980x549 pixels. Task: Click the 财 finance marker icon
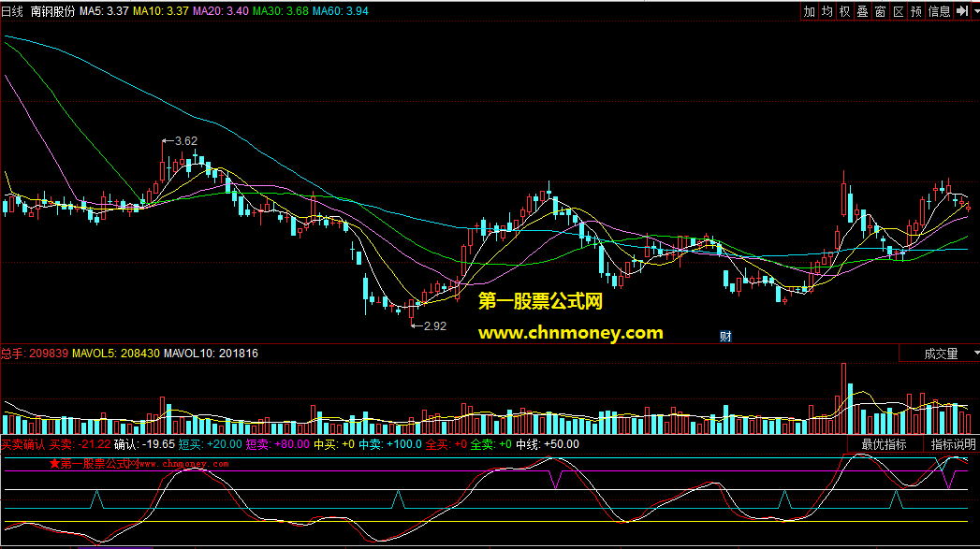[x=725, y=336]
